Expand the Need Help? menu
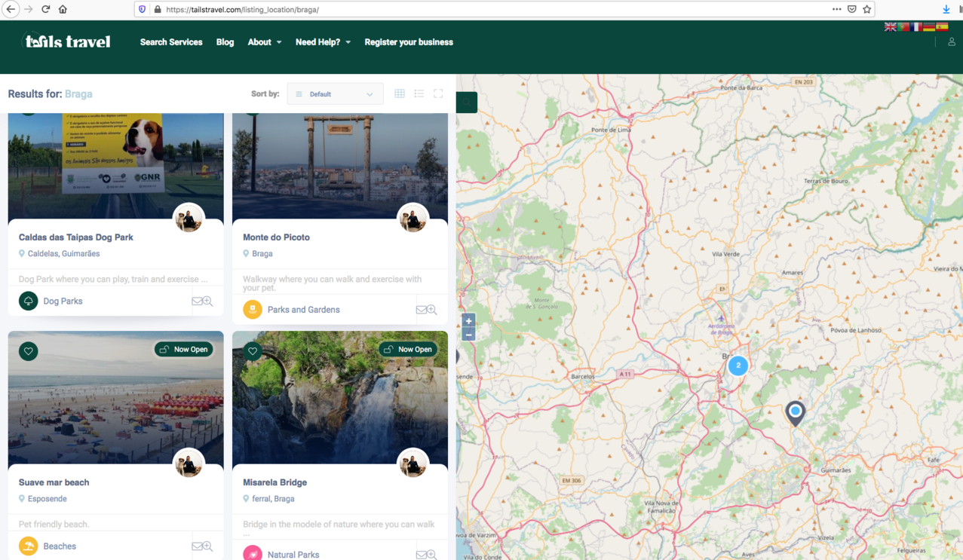 323,42
